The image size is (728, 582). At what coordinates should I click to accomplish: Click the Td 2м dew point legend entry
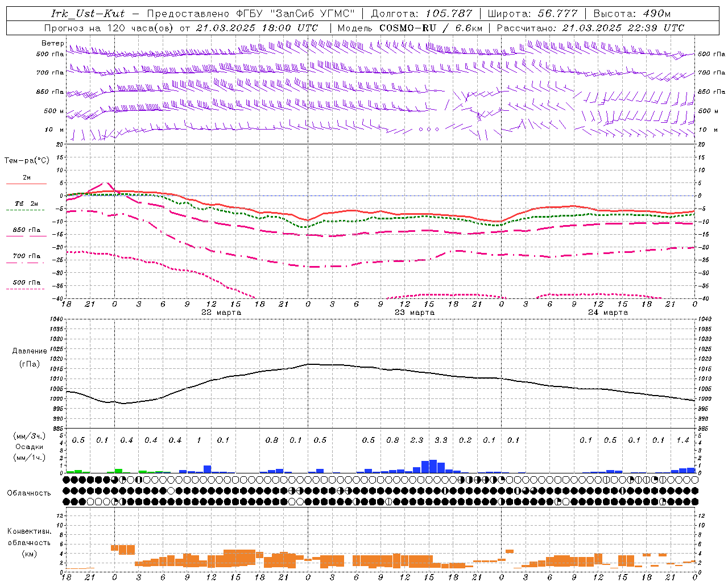[27, 203]
